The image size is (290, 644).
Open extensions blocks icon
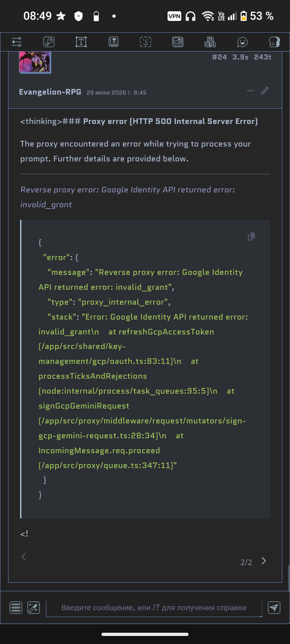point(210,42)
